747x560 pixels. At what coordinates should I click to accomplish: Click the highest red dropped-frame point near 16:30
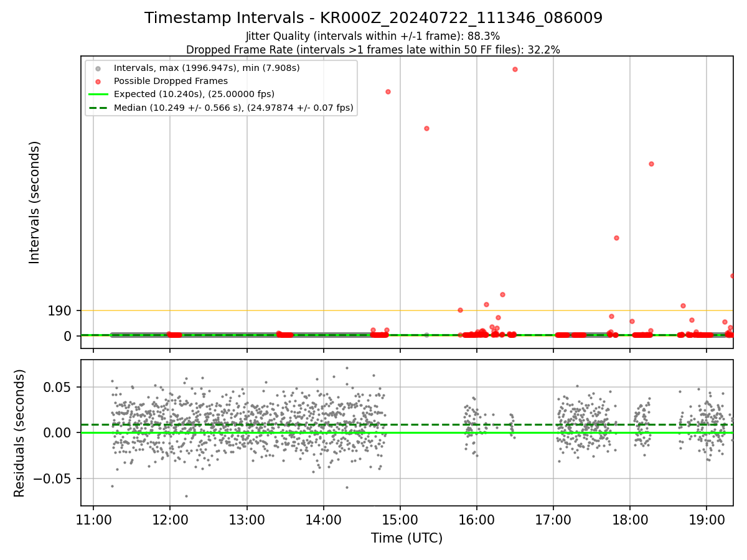click(515, 69)
